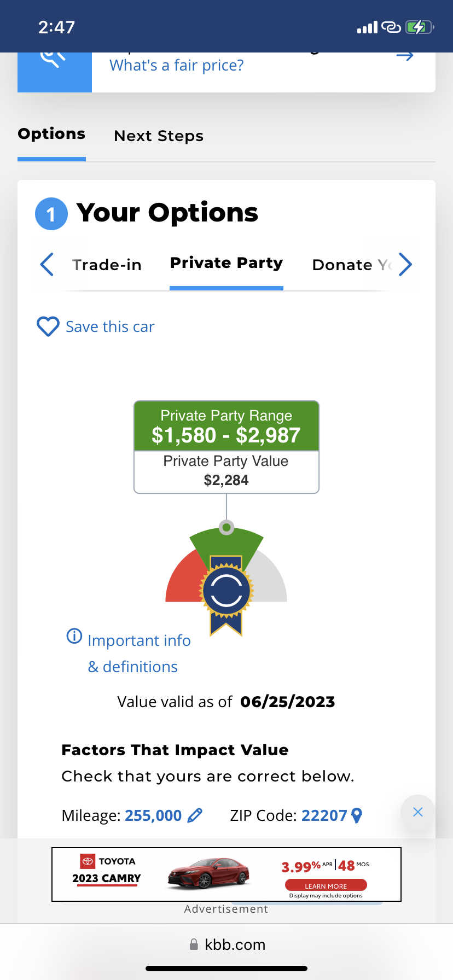This screenshot has width=453, height=980.
Task: Click the arrow beside fair price link
Action: [405, 56]
